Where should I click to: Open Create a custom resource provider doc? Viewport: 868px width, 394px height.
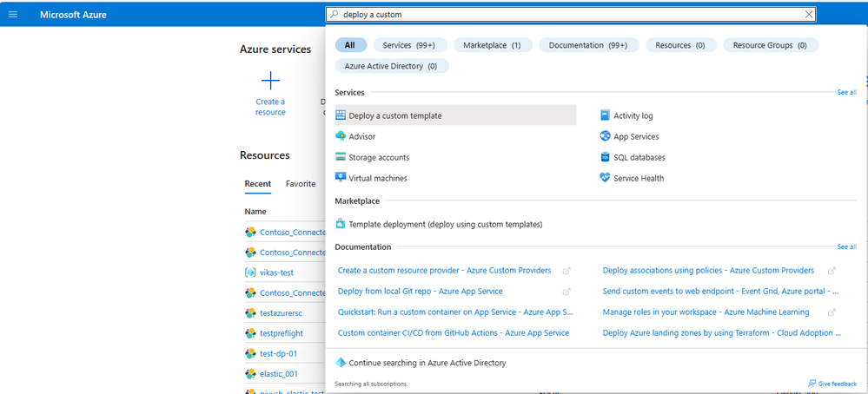pos(445,271)
